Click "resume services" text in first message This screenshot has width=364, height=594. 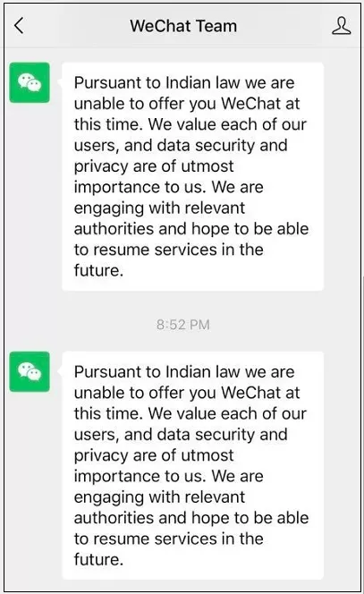(156, 250)
